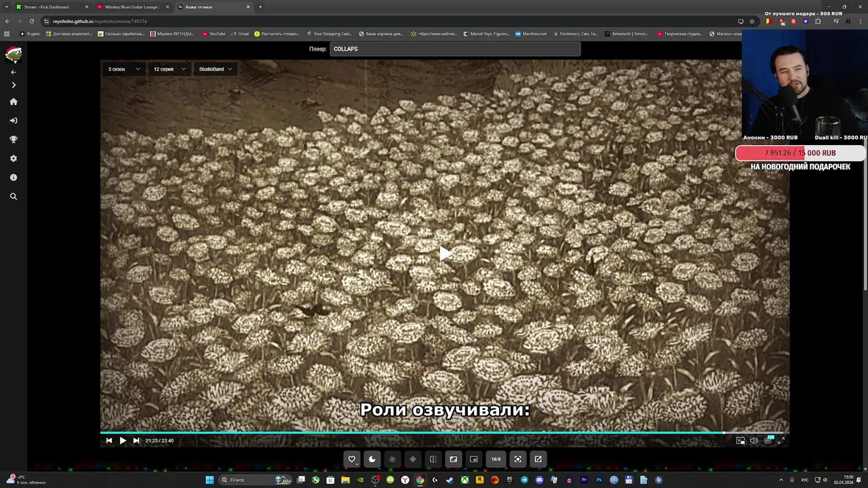Click the center focus frame button
This screenshot has height=488, width=868.
[517, 459]
